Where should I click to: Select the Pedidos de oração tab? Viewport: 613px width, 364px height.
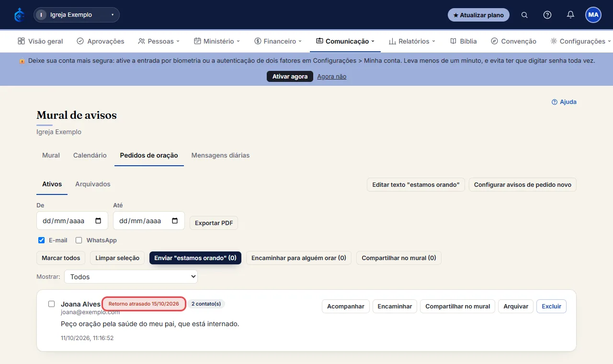(x=149, y=156)
